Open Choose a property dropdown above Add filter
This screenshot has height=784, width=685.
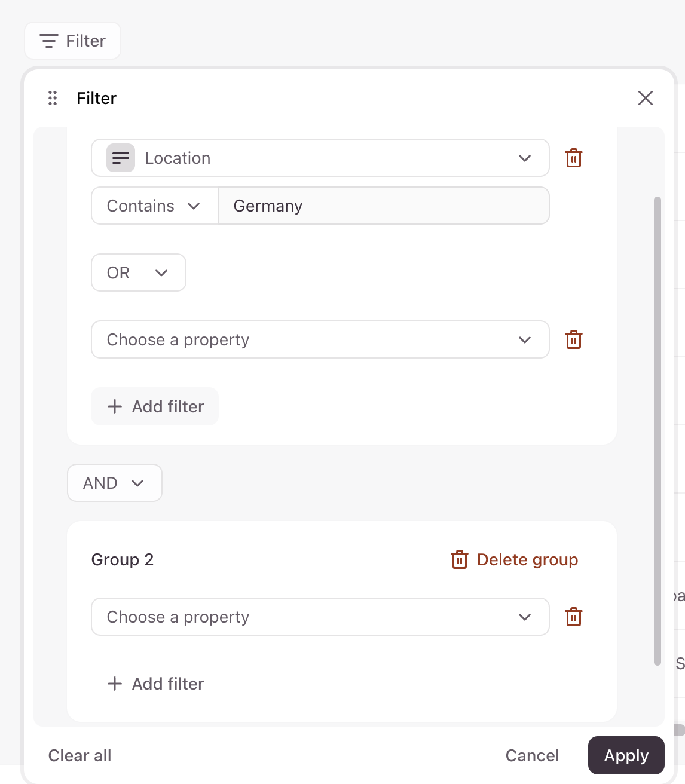click(320, 340)
